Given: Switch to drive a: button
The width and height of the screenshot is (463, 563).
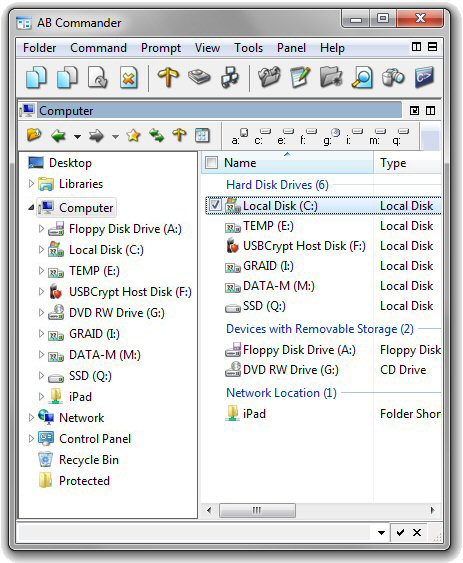Looking at the screenshot, I should (240, 137).
